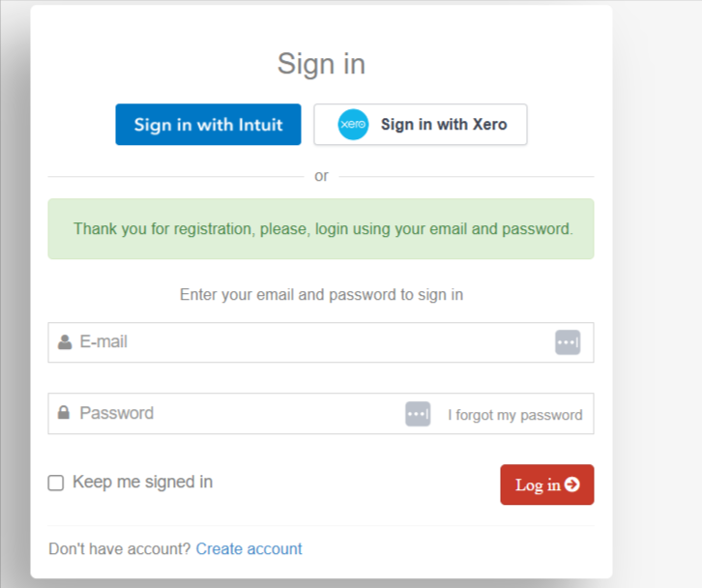Open the Create account link
This screenshot has height=588, width=702.
click(249, 549)
